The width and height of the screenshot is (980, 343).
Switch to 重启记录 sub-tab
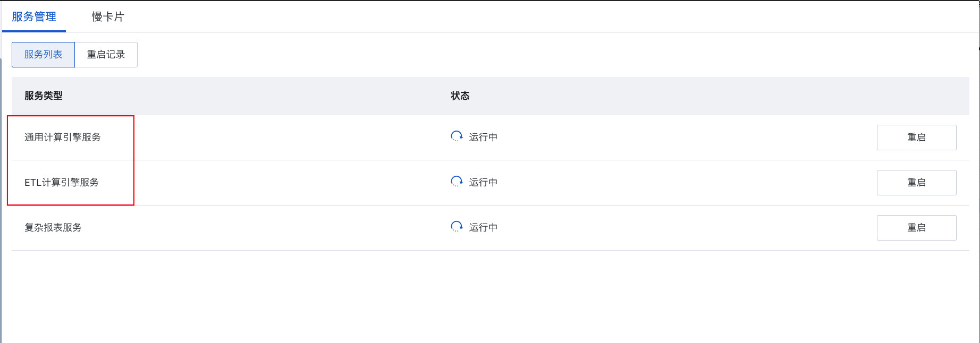(106, 55)
